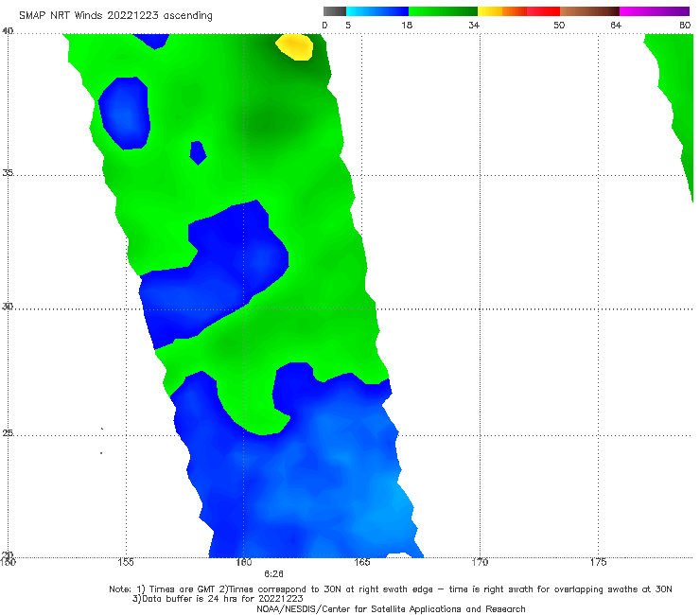Click the cyan-blue segment of the color bar
This screenshot has height=615, width=700.
377,11
